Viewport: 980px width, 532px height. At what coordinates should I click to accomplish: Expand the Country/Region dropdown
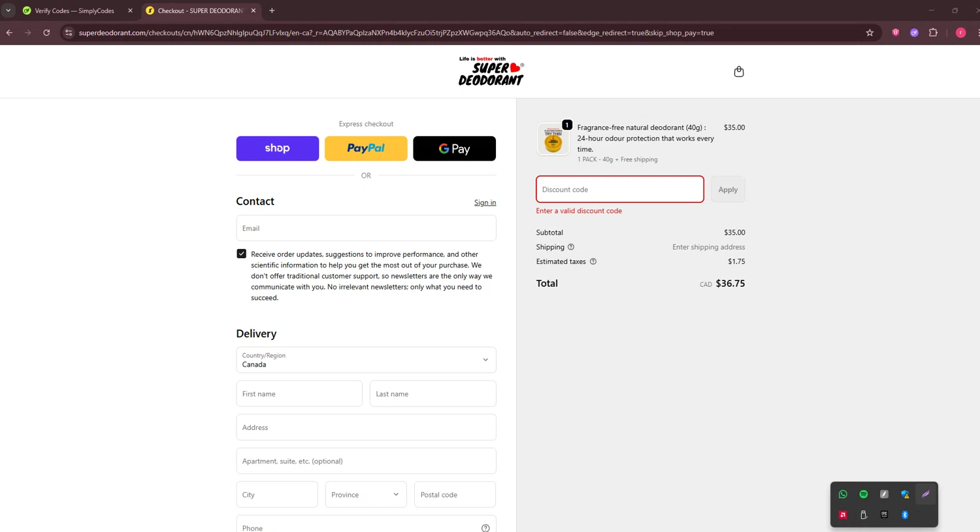coord(366,359)
